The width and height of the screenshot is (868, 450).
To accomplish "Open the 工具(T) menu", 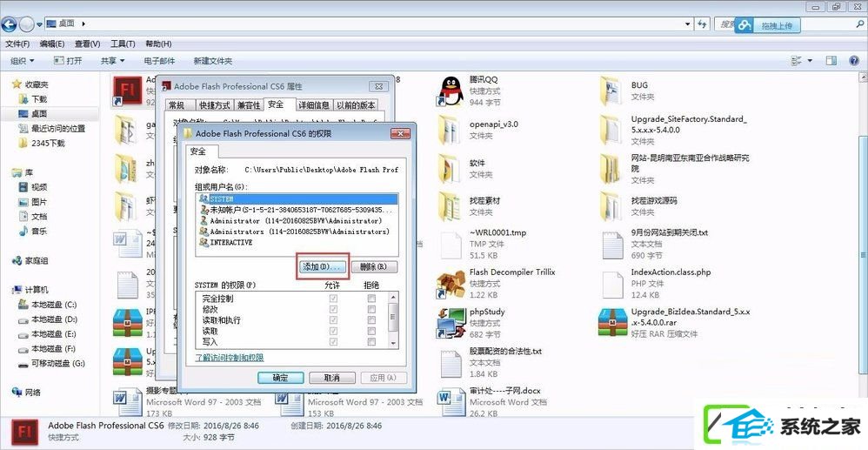I will 123,44.
